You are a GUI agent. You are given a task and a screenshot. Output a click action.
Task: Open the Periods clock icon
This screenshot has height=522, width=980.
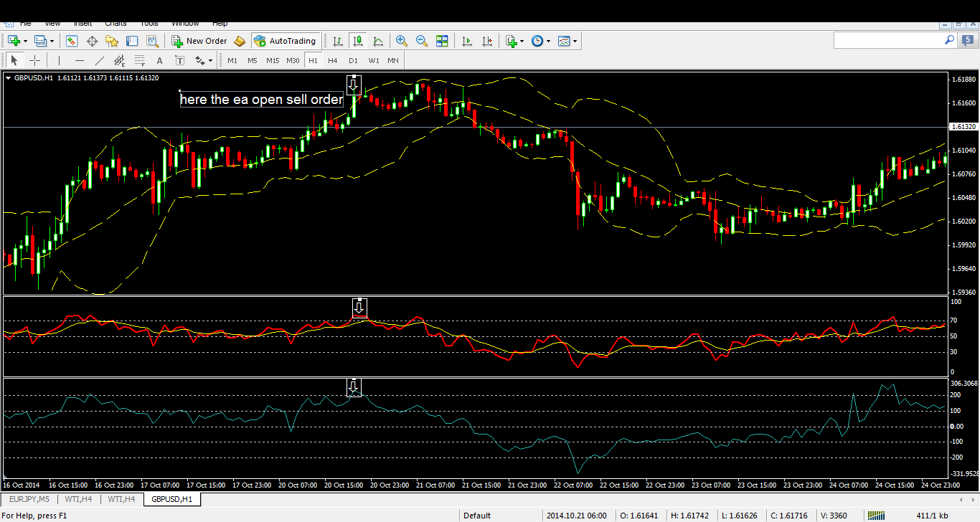pos(537,41)
